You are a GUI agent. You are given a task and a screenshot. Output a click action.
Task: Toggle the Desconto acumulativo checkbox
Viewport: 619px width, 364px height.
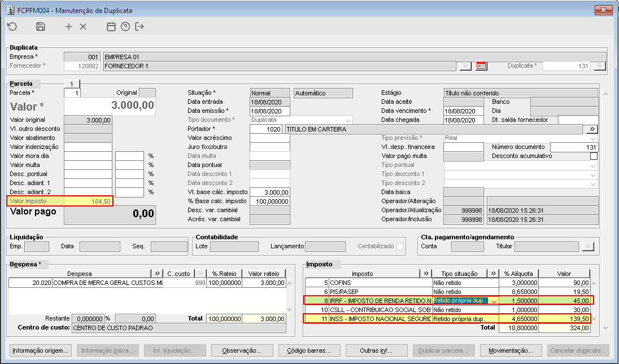point(594,156)
